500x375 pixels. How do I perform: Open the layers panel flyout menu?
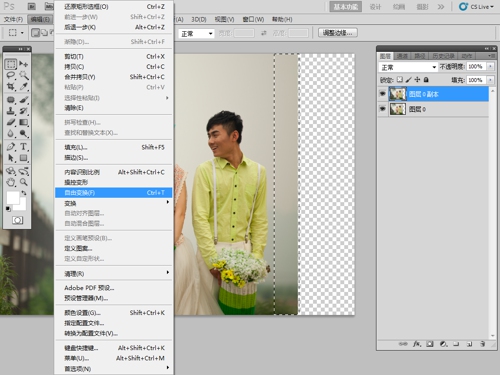coord(491,56)
